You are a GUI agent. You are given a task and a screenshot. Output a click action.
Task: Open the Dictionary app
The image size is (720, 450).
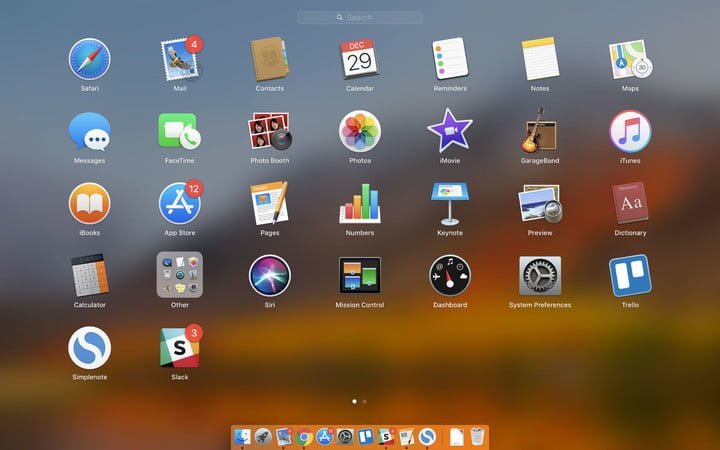[x=630, y=203]
